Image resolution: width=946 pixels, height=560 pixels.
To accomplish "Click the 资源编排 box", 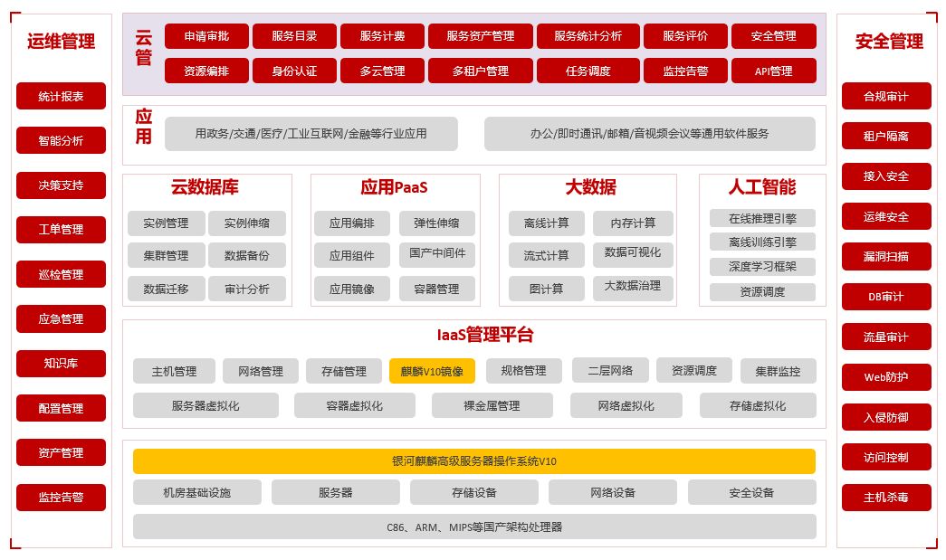I will coord(206,71).
